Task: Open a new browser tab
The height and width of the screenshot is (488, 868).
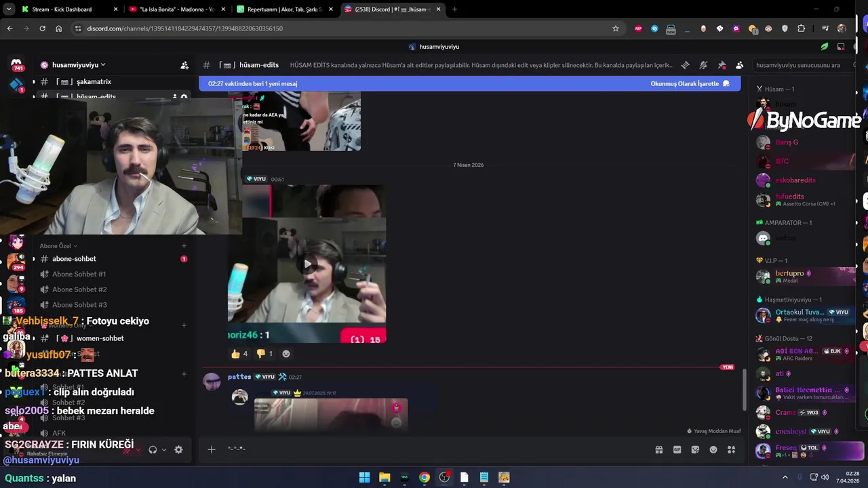Action: click(x=454, y=9)
